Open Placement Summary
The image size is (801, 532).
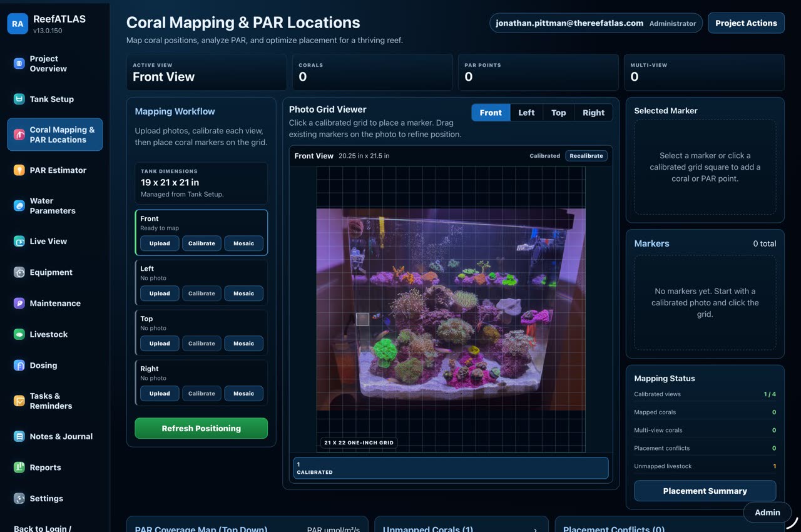click(705, 491)
